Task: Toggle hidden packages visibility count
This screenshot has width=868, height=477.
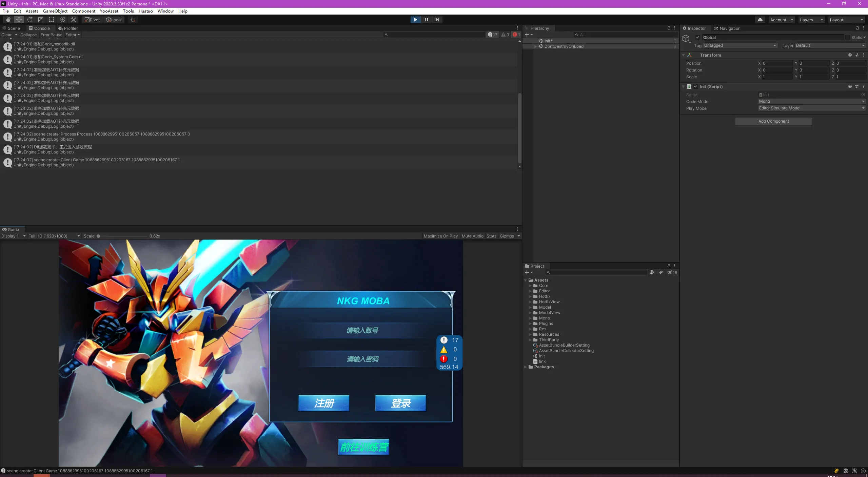Action: click(672, 272)
